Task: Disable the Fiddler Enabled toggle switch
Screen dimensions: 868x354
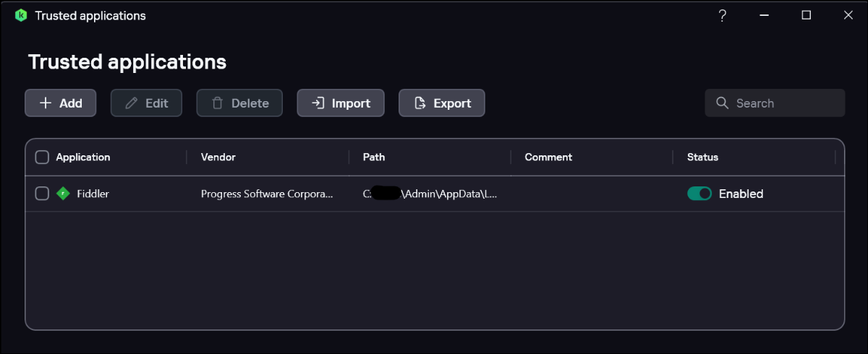Action: (699, 194)
